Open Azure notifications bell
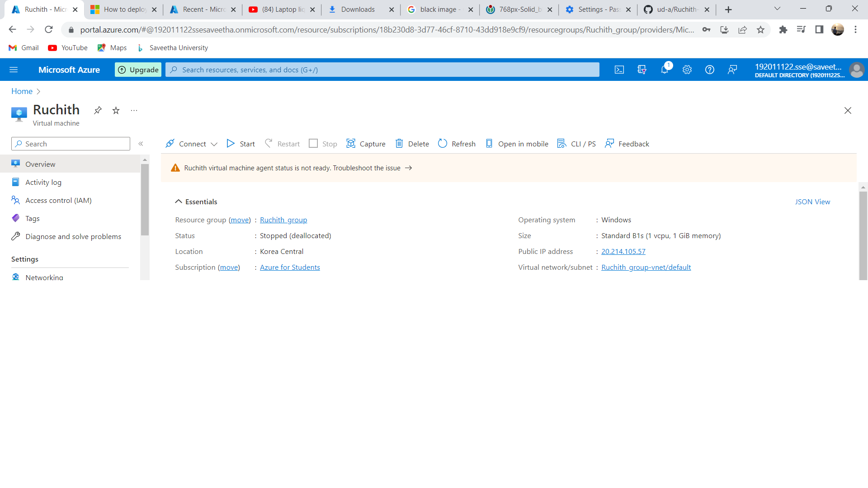 665,70
